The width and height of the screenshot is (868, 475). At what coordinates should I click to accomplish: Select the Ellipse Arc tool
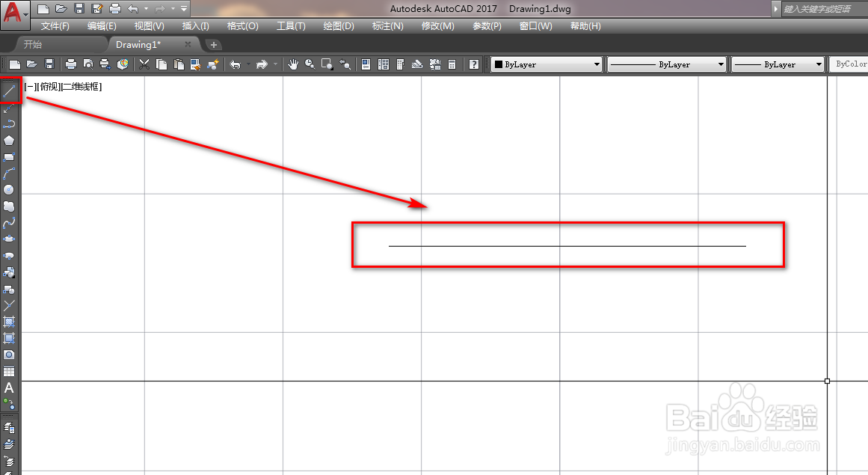click(9, 256)
